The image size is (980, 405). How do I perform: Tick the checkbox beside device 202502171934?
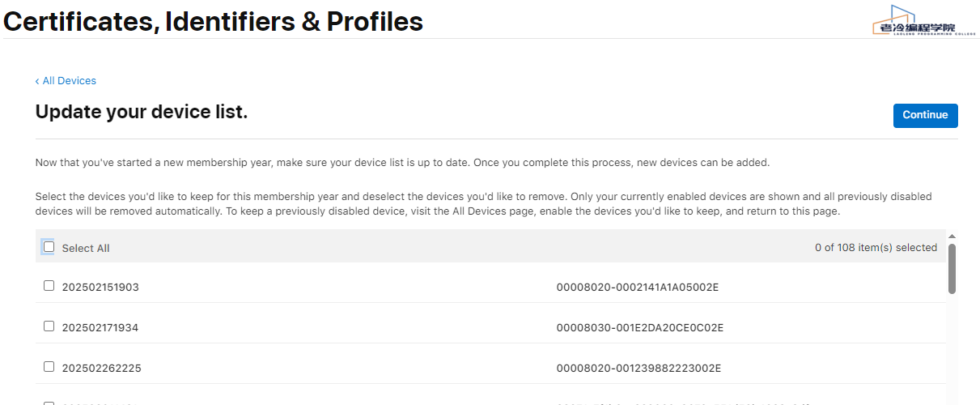tap(49, 326)
